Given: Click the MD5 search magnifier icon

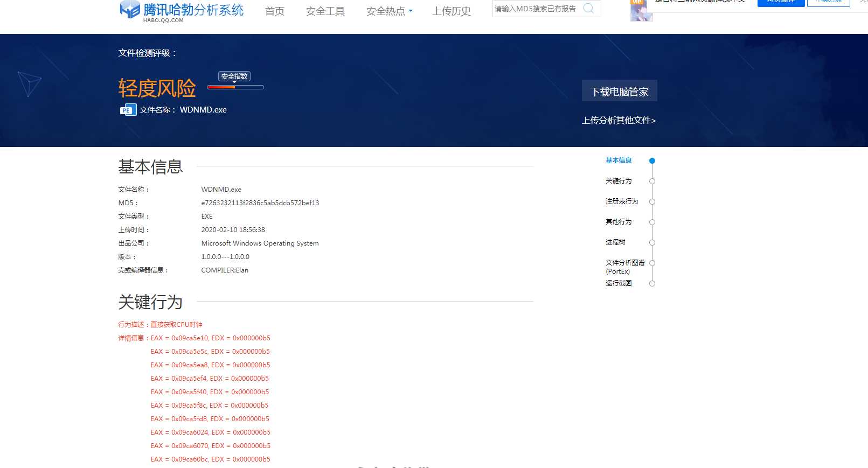Looking at the screenshot, I should [588, 8].
